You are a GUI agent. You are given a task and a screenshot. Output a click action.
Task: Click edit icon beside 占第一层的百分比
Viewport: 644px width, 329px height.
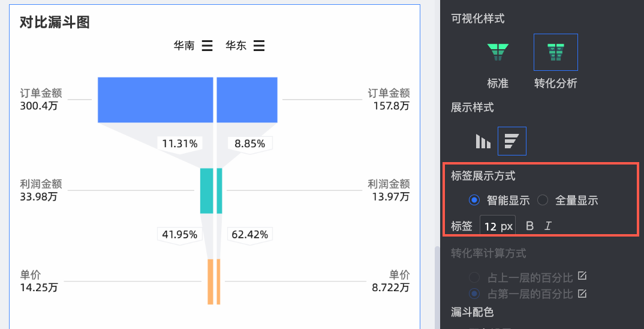(x=581, y=294)
